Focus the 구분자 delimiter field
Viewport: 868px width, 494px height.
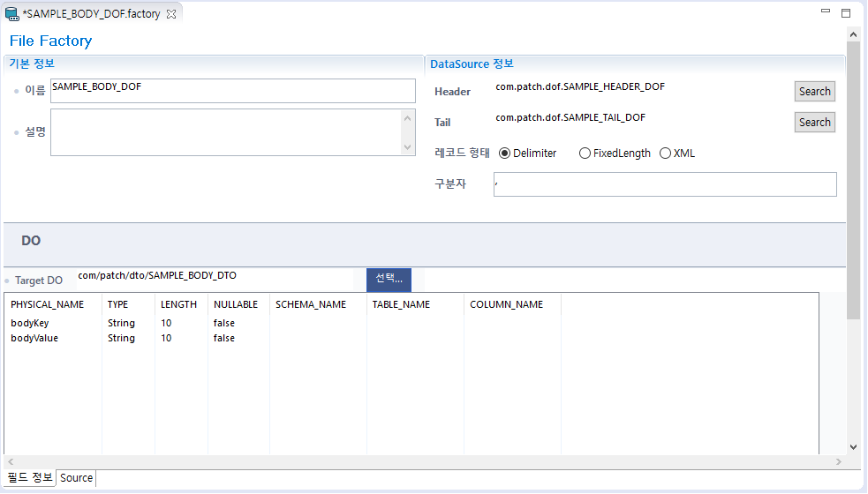[665, 184]
